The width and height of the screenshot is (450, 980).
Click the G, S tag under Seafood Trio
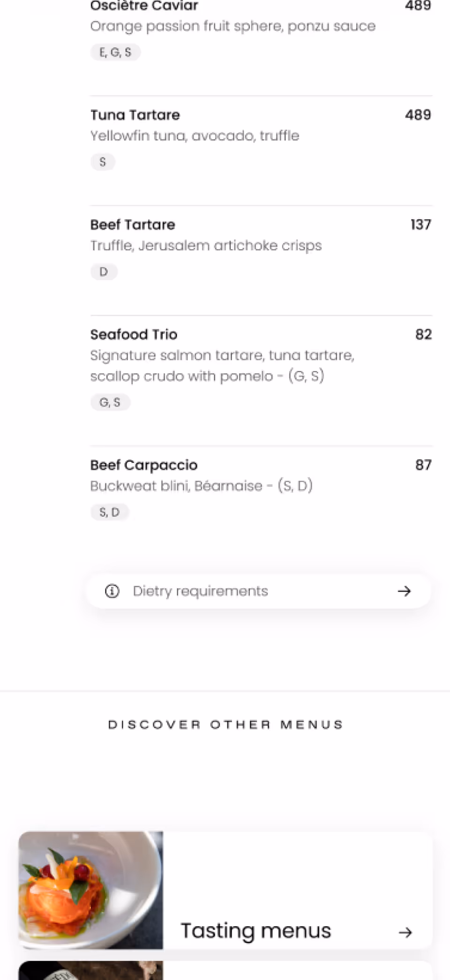(x=110, y=402)
